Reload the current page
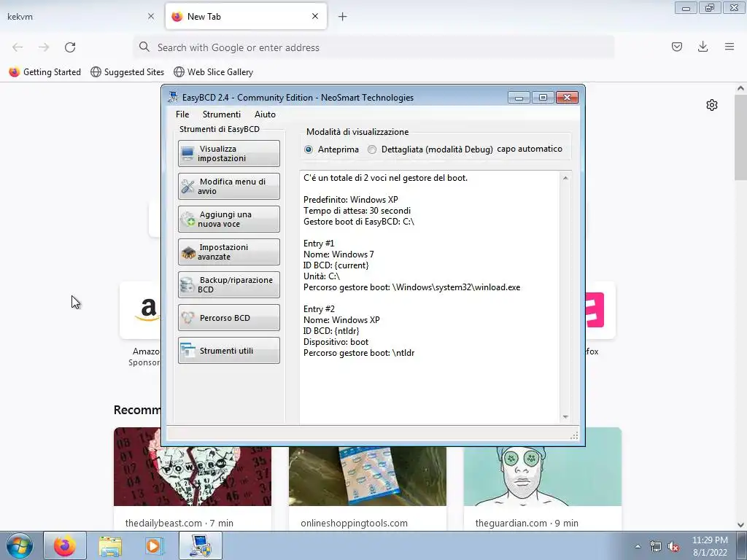 (70, 47)
